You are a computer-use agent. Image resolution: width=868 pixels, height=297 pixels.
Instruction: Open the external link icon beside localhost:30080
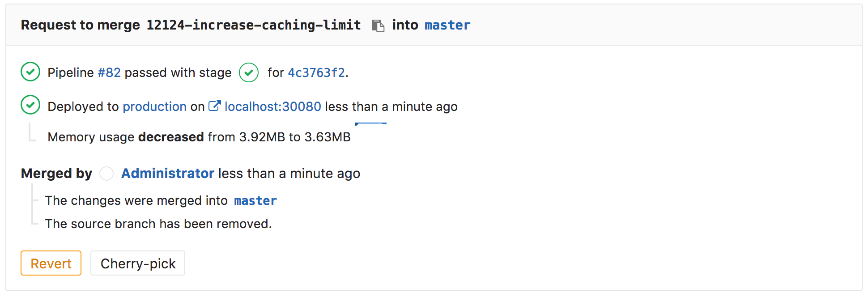[x=214, y=106]
